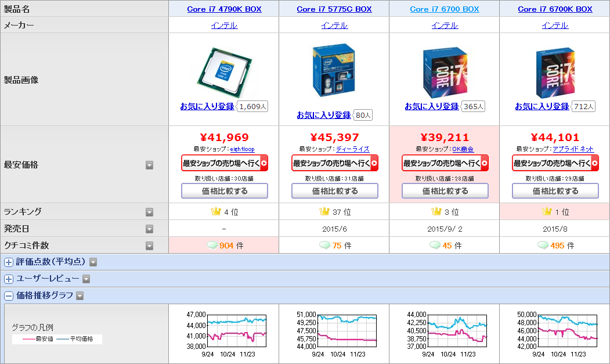Open dropdown next to ユーザーレビュー
Screen dimensions: 610x364
(x=86, y=279)
